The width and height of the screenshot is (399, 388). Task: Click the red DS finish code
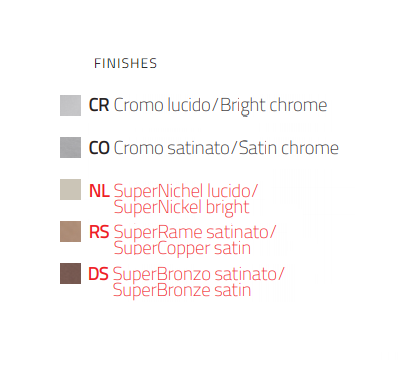tap(98, 274)
